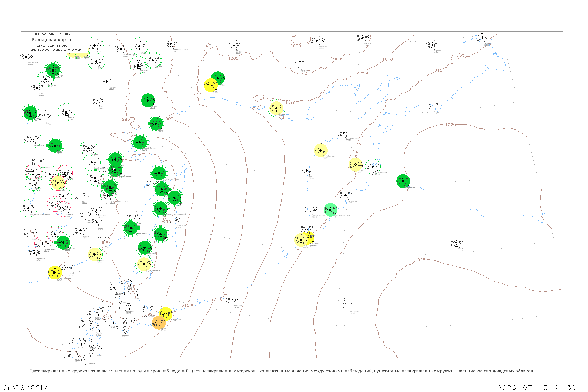
Task: Select the Семлячики station plot
Action: coord(346,195)
